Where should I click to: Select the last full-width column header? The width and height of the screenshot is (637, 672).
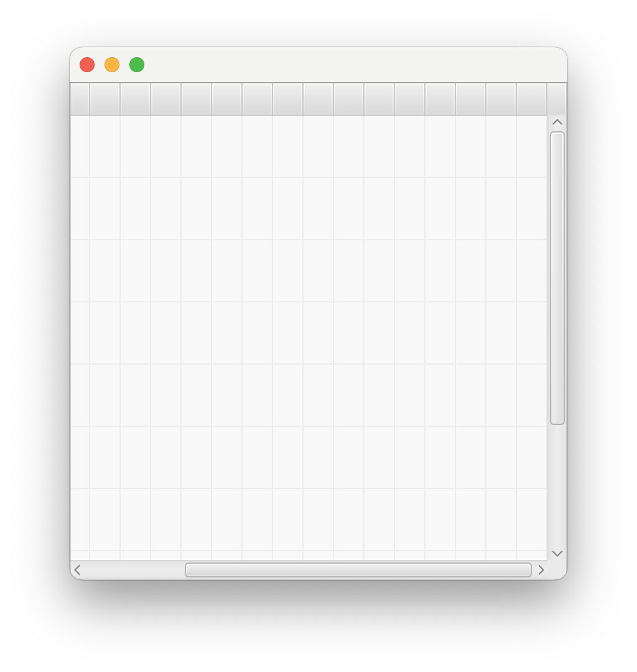[531, 99]
